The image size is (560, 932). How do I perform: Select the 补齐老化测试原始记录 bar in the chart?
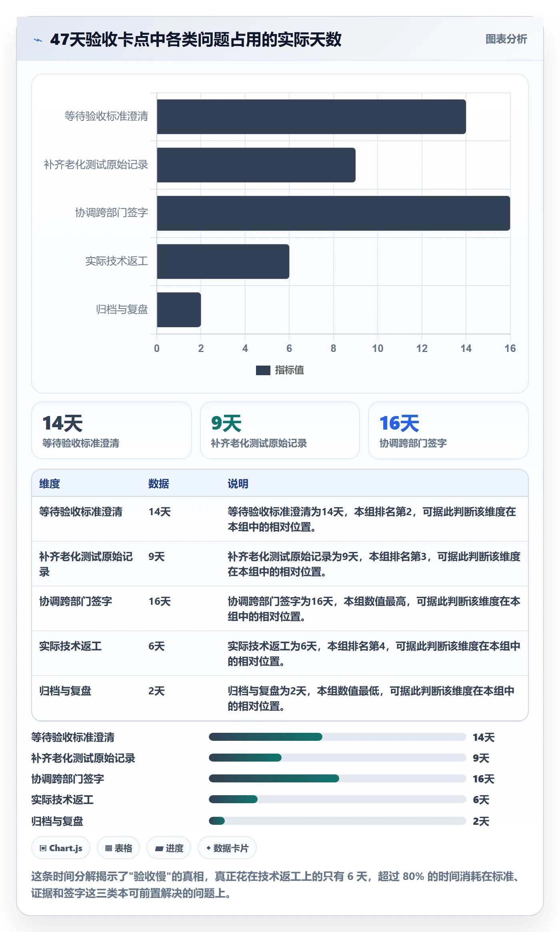256,165
